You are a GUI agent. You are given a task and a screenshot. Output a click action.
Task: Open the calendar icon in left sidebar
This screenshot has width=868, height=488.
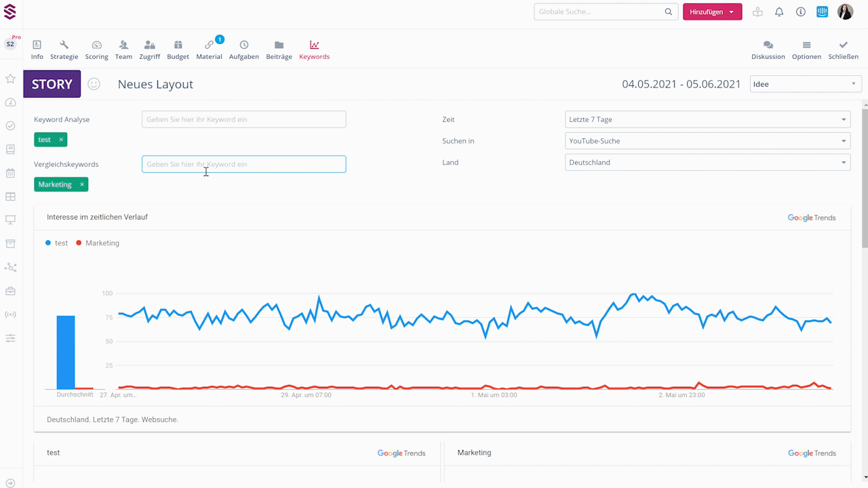pos(10,173)
